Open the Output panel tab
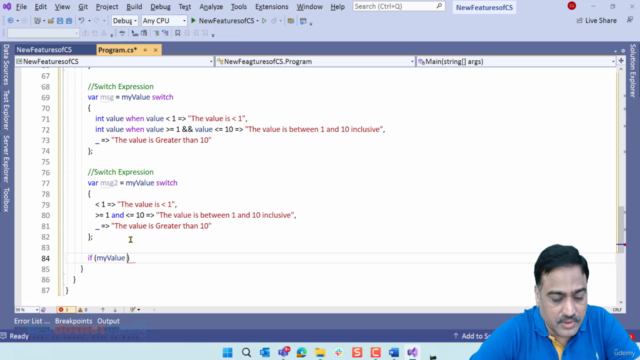The height and width of the screenshot is (360, 640). 108,321
